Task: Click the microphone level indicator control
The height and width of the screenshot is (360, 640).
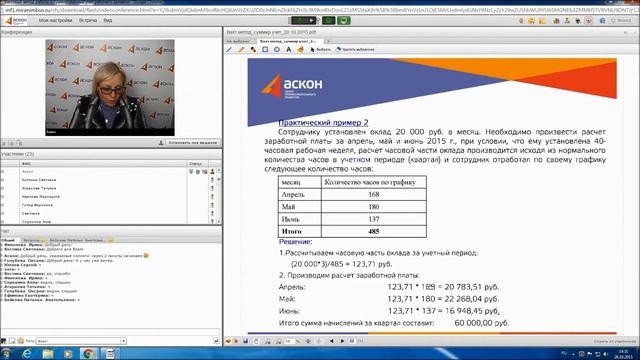Action: point(303,20)
